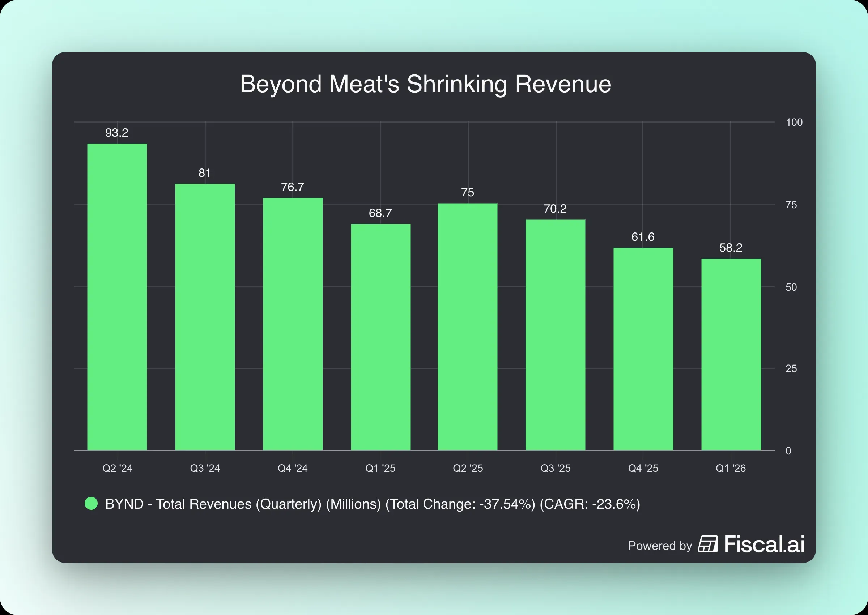This screenshot has height=615, width=868.
Task: Select the Q3 '25 revenue bar
Action: click(556, 335)
